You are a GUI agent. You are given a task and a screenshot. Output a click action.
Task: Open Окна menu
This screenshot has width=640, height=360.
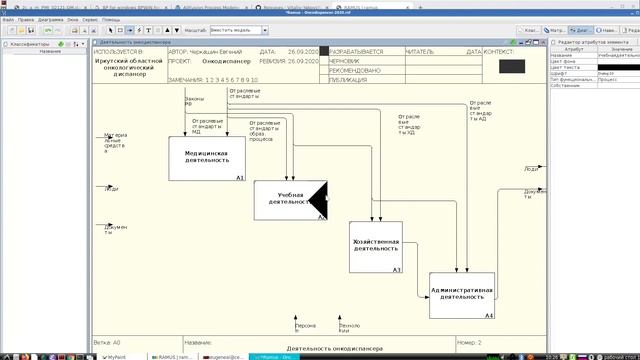(x=73, y=20)
